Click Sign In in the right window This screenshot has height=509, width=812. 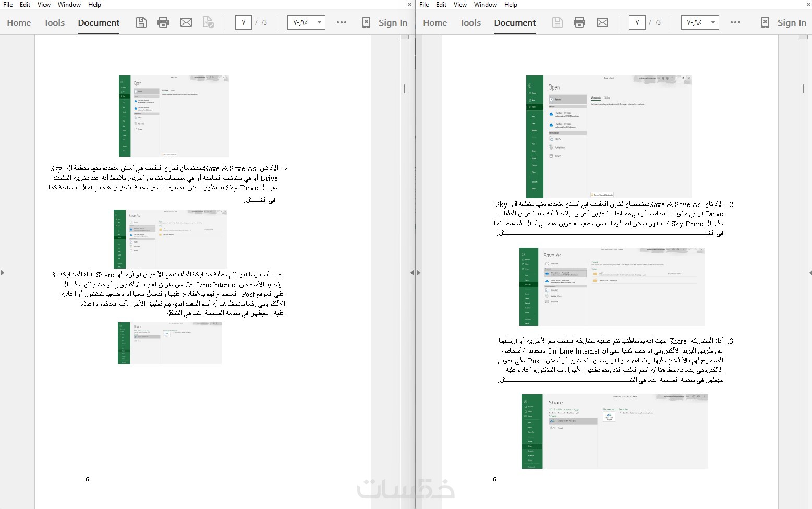coord(792,22)
